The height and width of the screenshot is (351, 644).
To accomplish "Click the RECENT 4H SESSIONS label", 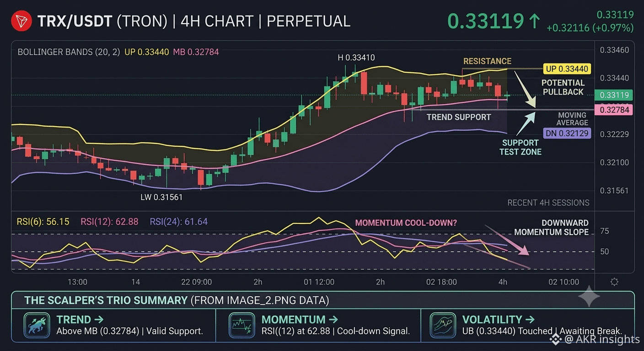I will (x=548, y=203).
